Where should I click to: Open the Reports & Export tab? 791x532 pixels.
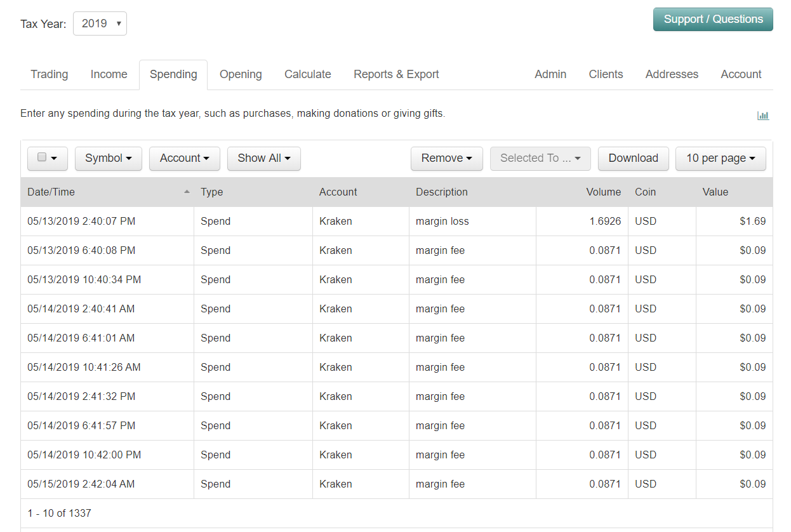pos(396,74)
